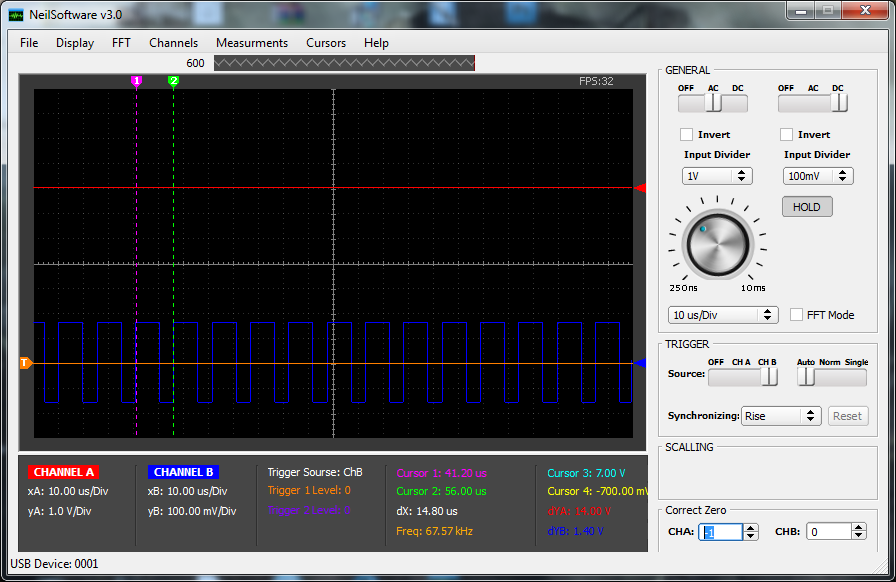Click the waveform buffer overview bar
Image resolution: width=896 pixels, height=582 pixels.
pyautogui.click(x=344, y=63)
